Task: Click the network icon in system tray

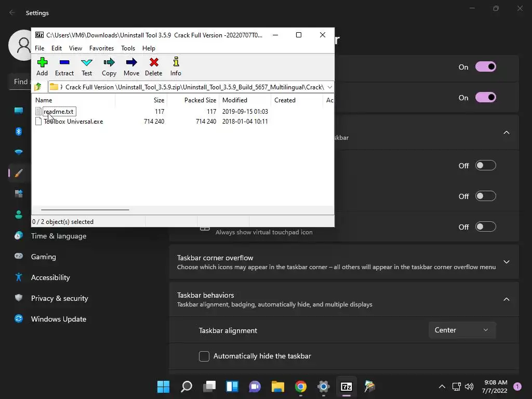Action: tap(456, 387)
